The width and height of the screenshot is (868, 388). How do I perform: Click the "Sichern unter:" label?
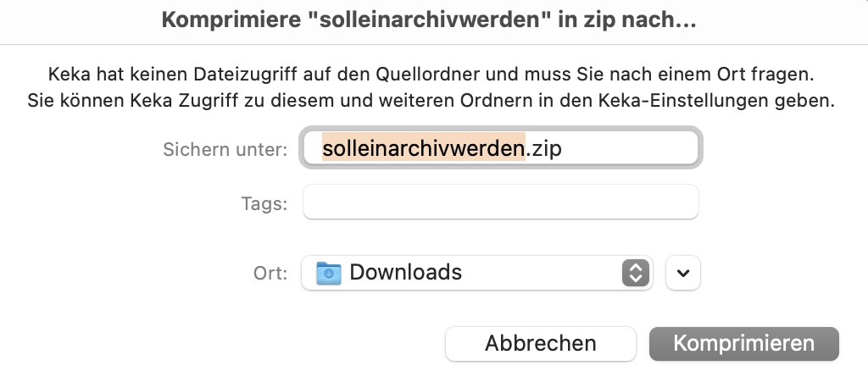click(x=225, y=149)
